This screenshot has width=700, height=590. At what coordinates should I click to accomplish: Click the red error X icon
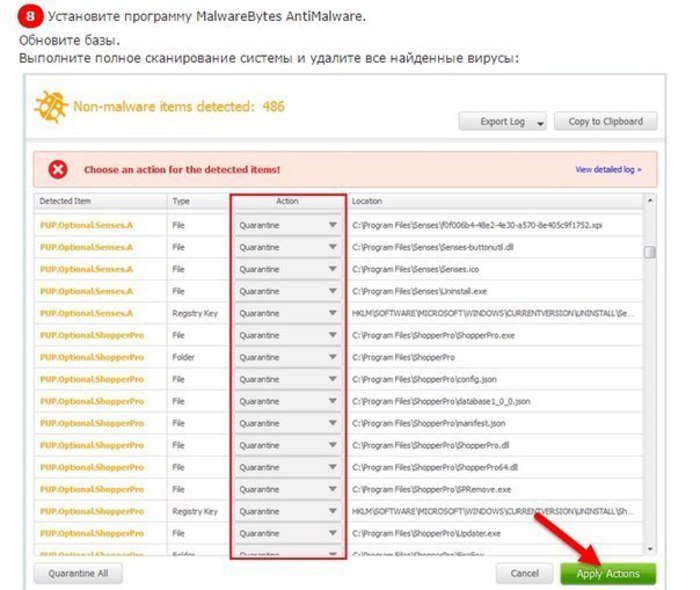pos(59,170)
